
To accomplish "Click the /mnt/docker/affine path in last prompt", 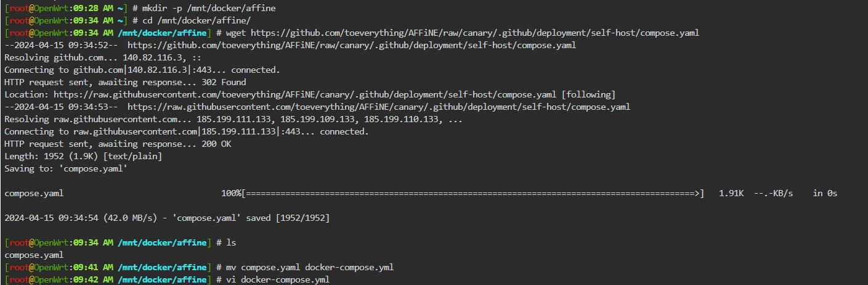I will [x=162, y=279].
